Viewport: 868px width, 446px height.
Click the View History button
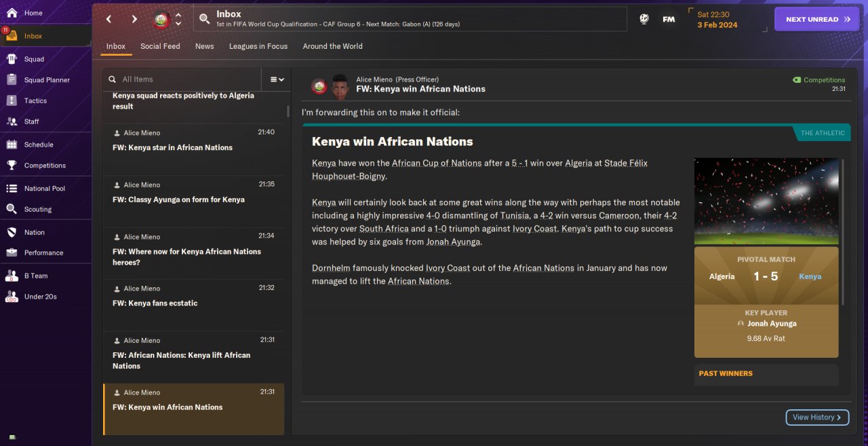(817, 417)
